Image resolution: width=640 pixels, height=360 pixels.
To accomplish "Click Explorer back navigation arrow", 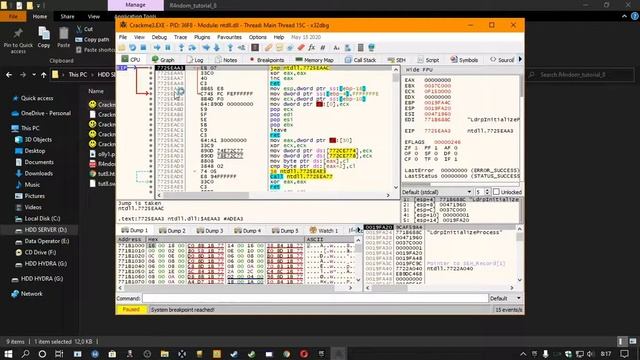I will pyautogui.click(x=9, y=75).
